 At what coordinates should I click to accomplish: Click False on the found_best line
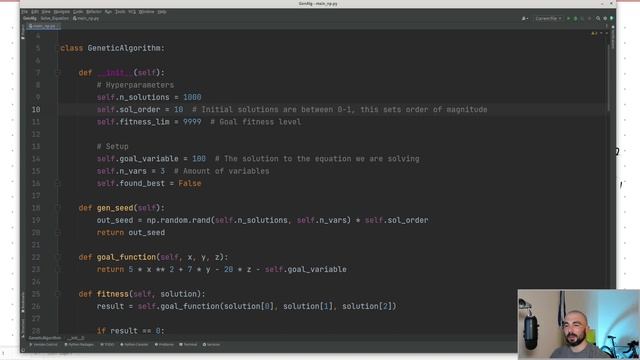(x=190, y=183)
